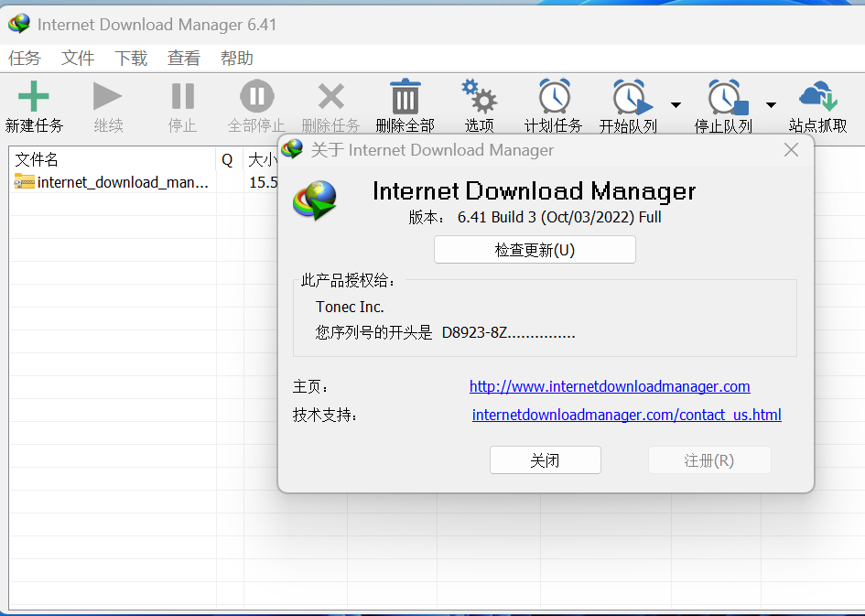The height and width of the screenshot is (616, 865).
Task: Click the 15.5 size value cell
Action: 263,182
